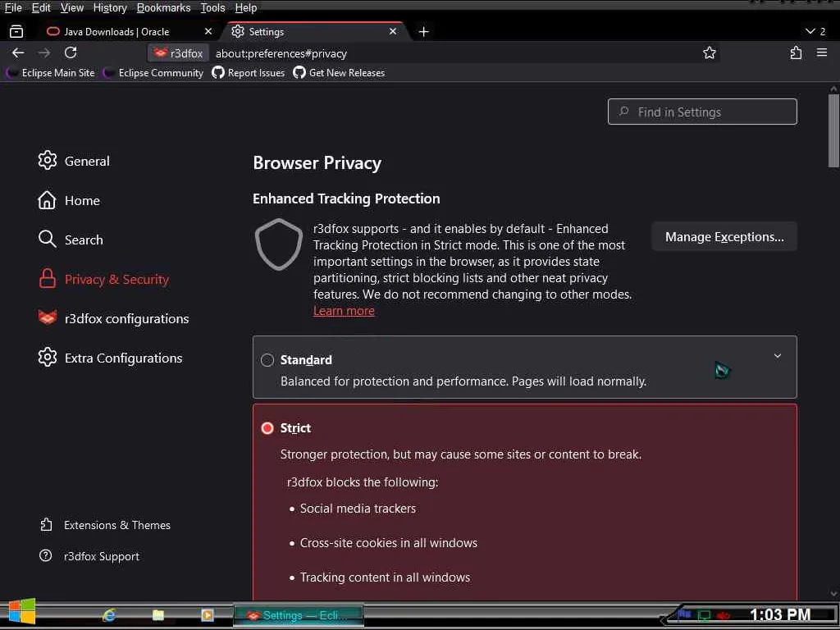840x630 pixels.
Task: Open Extra Configurations category
Action: point(111,358)
